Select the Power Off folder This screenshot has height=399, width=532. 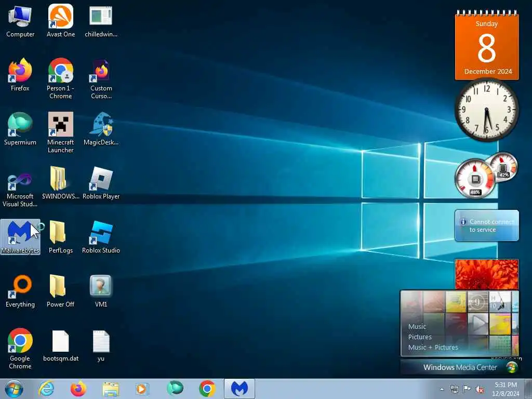61,291
